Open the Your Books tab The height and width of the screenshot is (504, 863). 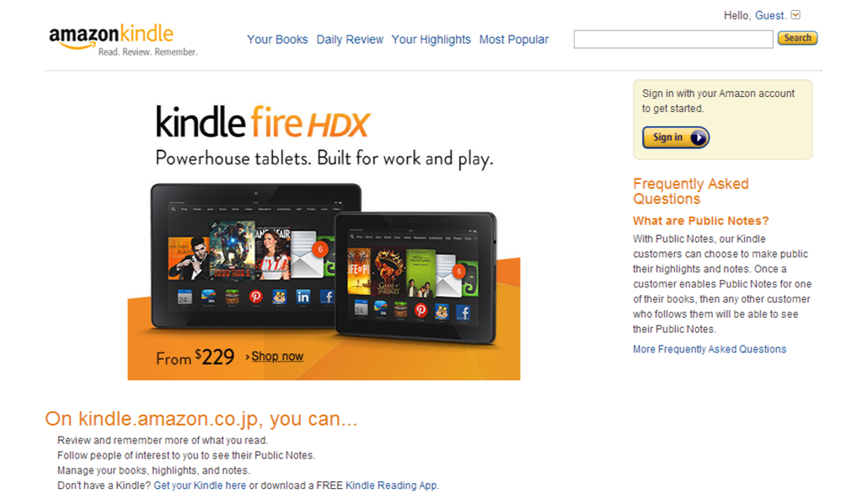[x=277, y=40]
